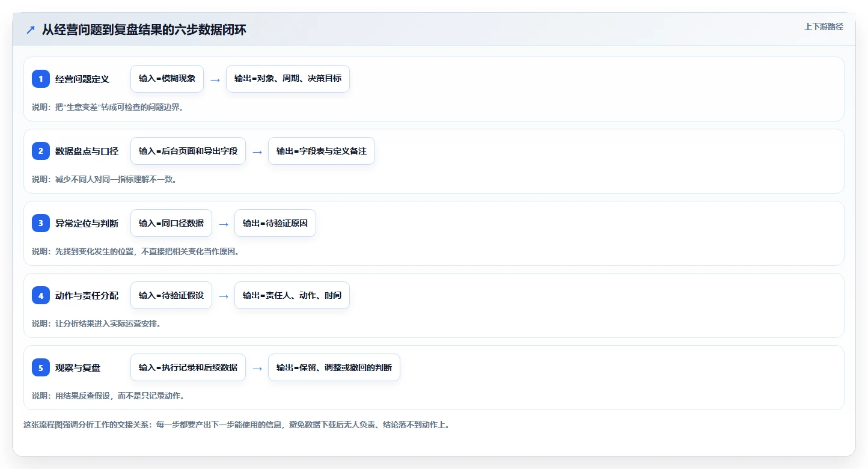Click the 输出=保留、调整或撤回的判断 chip
The height and width of the screenshot is (469, 868).
[334, 367]
